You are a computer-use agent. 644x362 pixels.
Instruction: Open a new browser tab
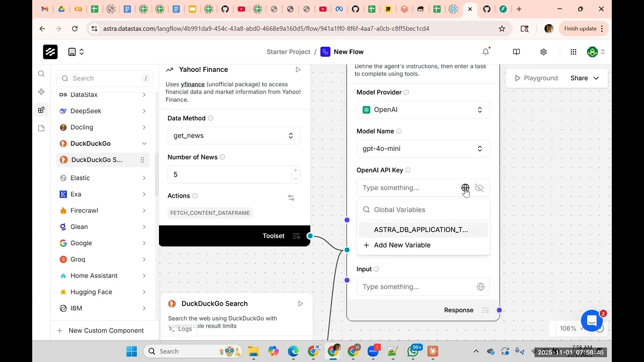(x=519, y=9)
